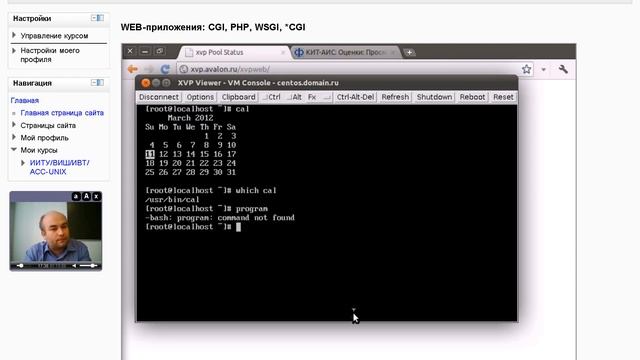Toggle the Alt modifier key
Viewport: 640px width, 360px height.
[x=295, y=97]
